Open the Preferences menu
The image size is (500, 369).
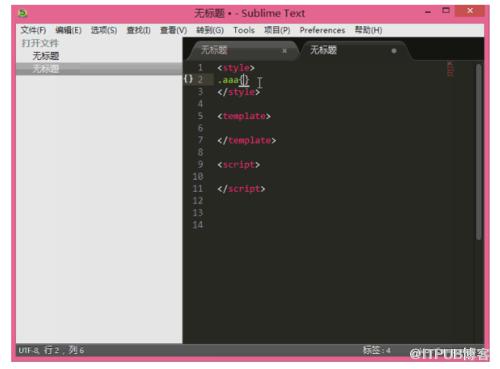pyautogui.click(x=322, y=30)
